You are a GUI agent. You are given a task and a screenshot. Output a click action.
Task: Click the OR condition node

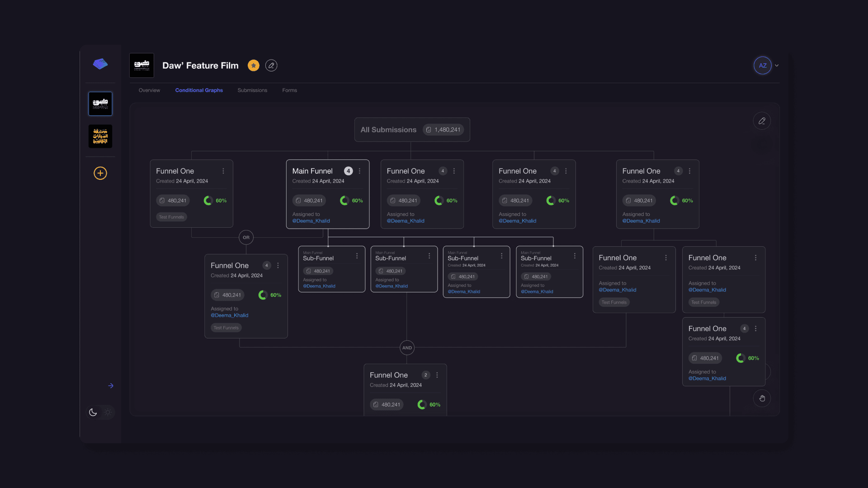[246, 237]
